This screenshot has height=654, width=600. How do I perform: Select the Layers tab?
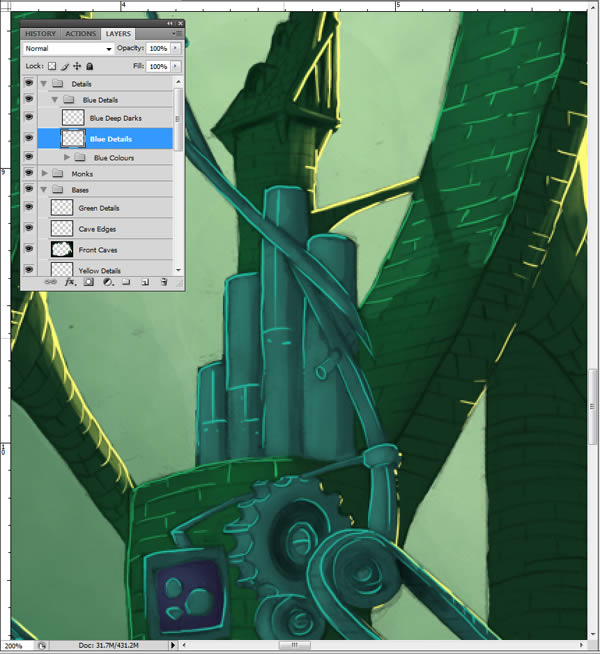pyautogui.click(x=118, y=34)
